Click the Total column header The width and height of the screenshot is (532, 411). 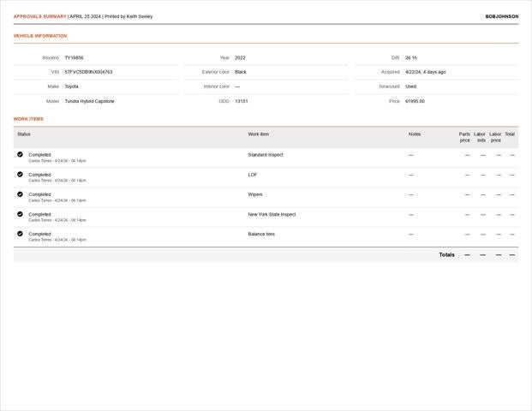(510, 134)
